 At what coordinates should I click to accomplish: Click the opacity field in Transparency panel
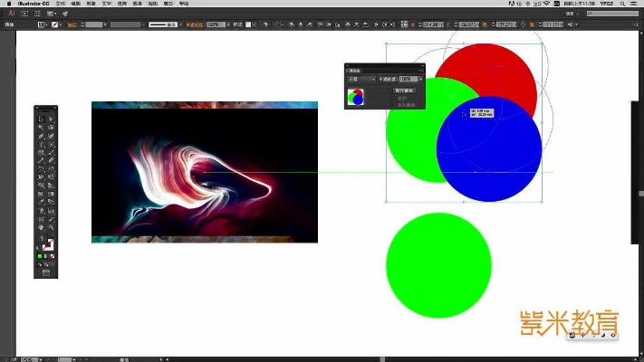[x=409, y=79]
